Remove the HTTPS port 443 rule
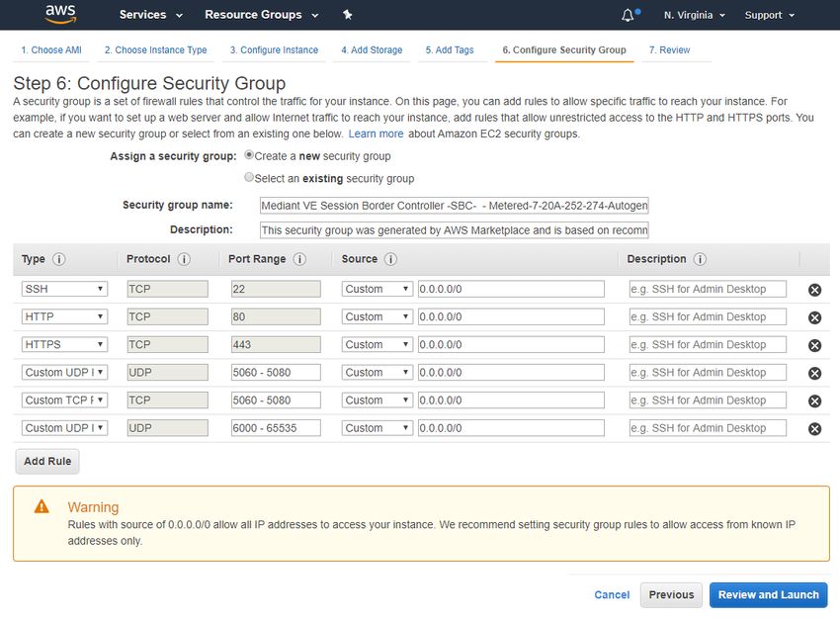Image resolution: width=840 pixels, height=621 pixels. 815,345
